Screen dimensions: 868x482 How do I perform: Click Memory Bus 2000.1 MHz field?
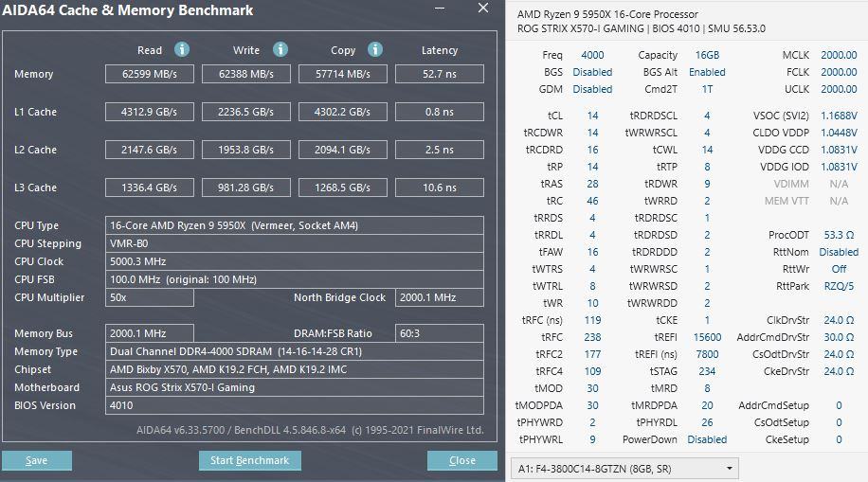point(150,333)
